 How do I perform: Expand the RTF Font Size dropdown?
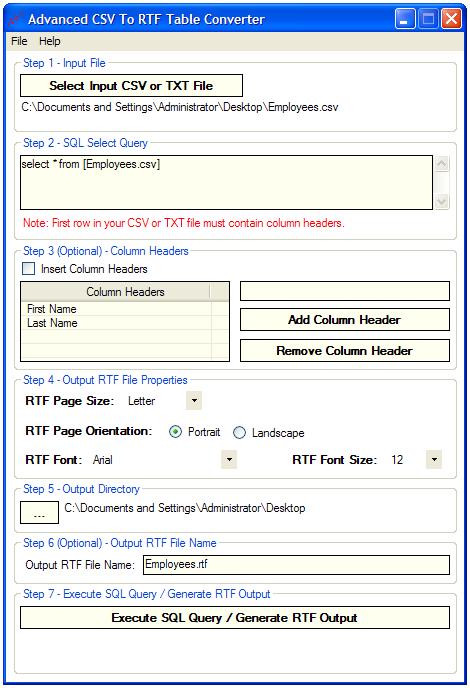click(434, 459)
